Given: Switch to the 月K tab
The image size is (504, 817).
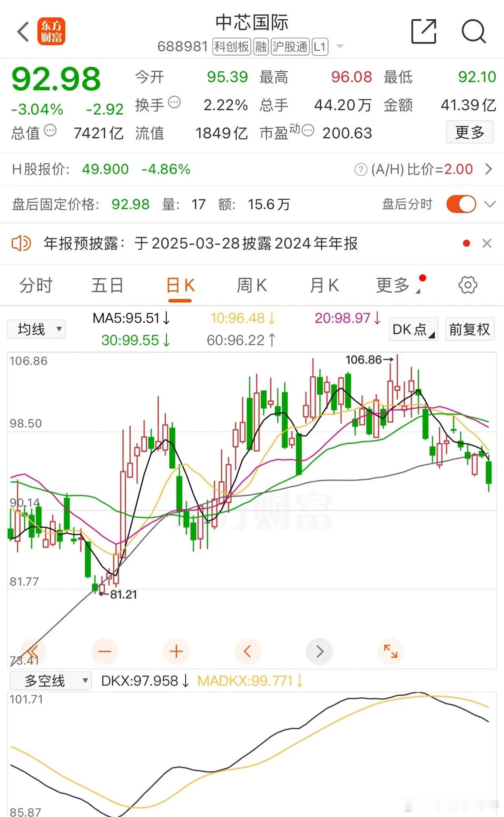Looking at the screenshot, I should coord(324,285).
